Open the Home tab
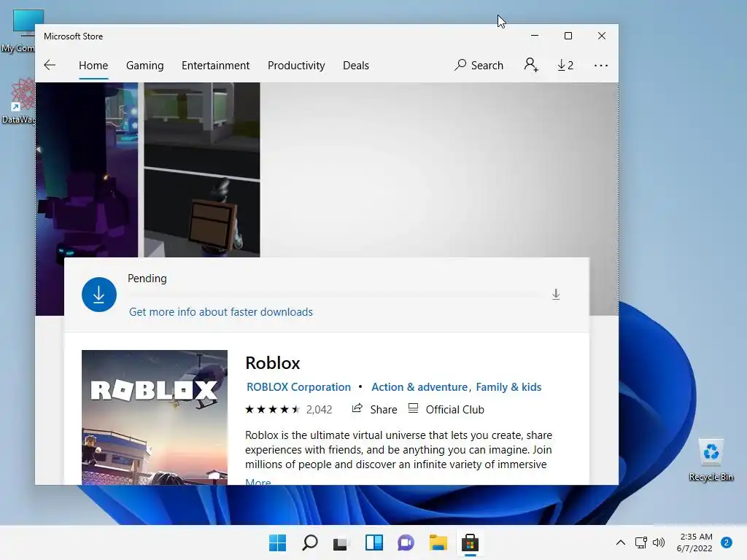The image size is (747, 560). (x=93, y=65)
